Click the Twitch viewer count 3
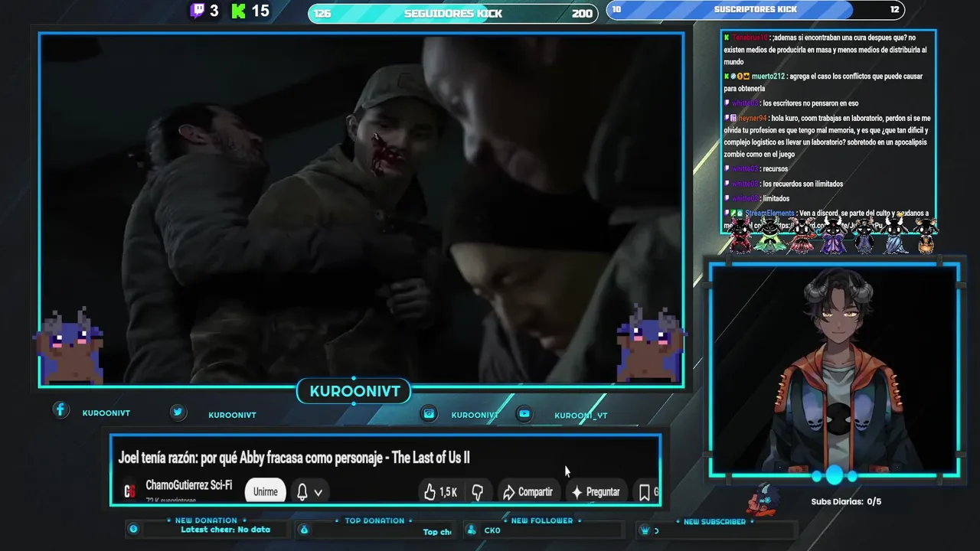The height and width of the screenshot is (551, 980). pyautogui.click(x=214, y=11)
